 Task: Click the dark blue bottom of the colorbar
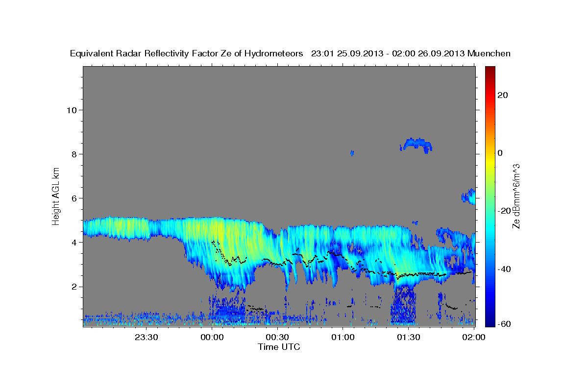coord(490,322)
